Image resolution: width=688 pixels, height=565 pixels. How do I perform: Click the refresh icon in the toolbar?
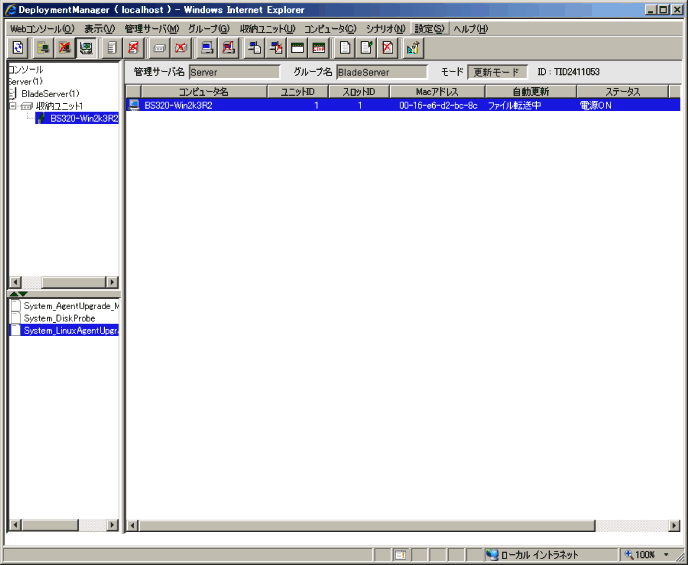click(18, 48)
